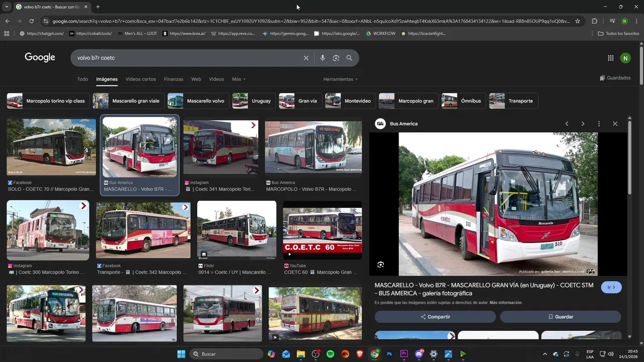Open Photoshop from the taskbar

(x=389, y=354)
